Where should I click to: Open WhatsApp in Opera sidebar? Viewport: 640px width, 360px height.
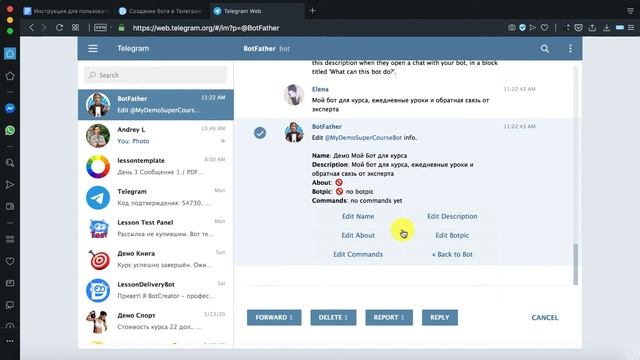tap(10, 131)
